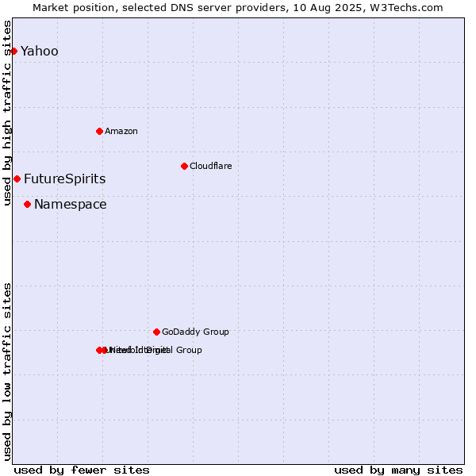Click the 'used by high traffic sites' axis label

tap(7, 113)
